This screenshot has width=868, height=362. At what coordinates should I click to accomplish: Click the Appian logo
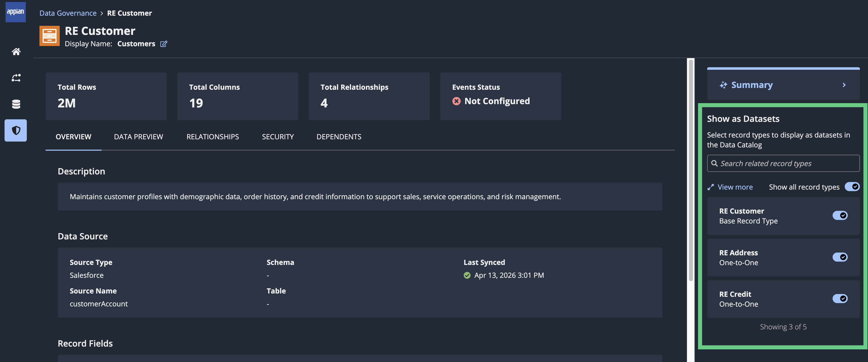[x=15, y=12]
